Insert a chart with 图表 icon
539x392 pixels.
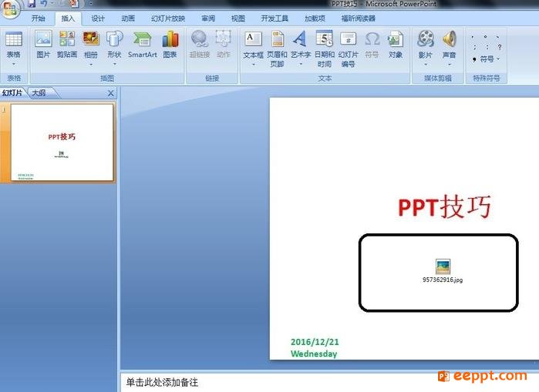(x=170, y=45)
